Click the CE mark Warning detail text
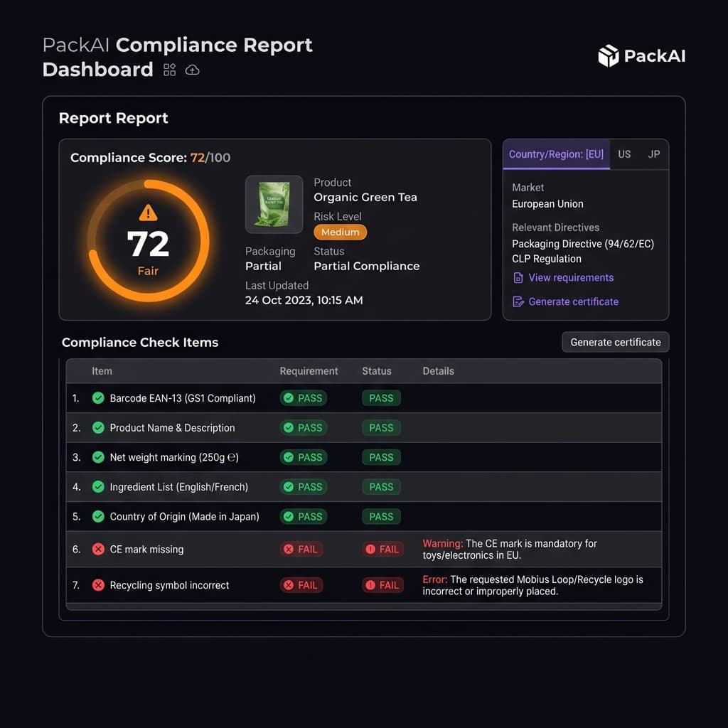728x728 pixels. pyautogui.click(x=509, y=550)
